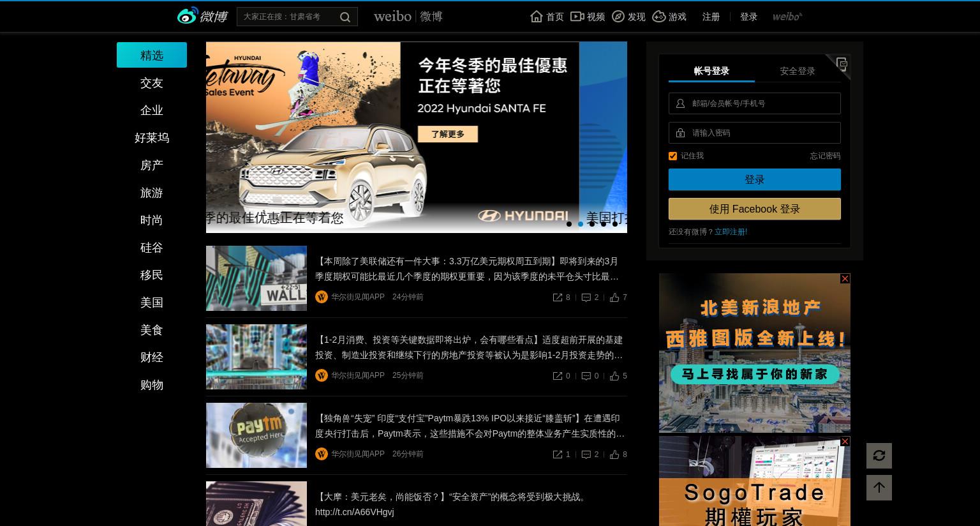Image resolution: width=980 pixels, height=526 pixels.
Task: Click 华尔街见闻APP avatar on Paytm post
Action: point(322,454)
